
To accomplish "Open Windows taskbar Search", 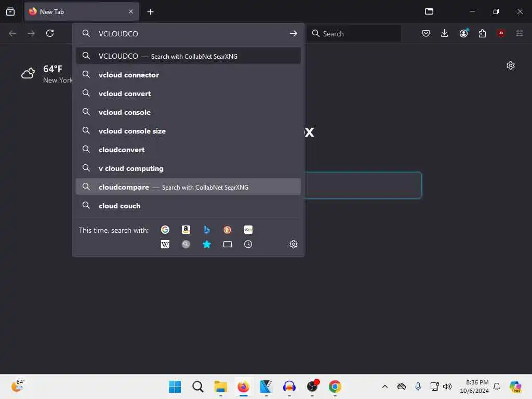I will coord(198,387).
